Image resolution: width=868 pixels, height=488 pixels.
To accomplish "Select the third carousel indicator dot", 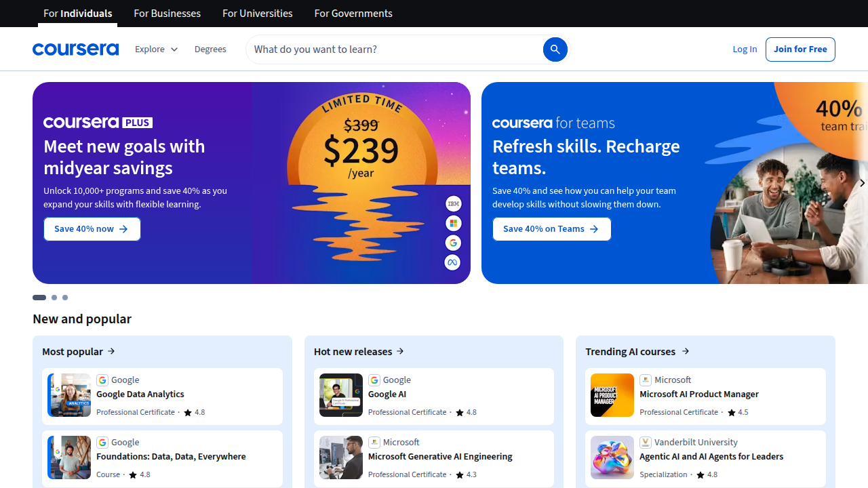I will pyautogui.click(x=65, y=298).
